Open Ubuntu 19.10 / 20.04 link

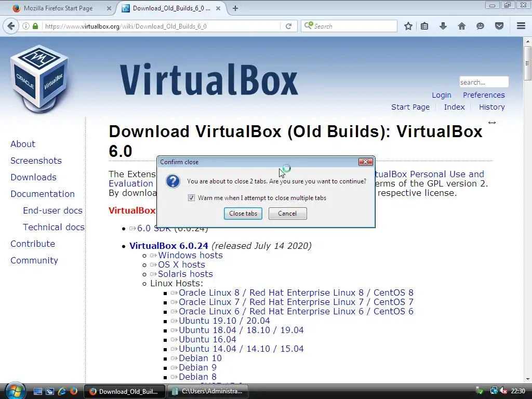tap(224, 321)
